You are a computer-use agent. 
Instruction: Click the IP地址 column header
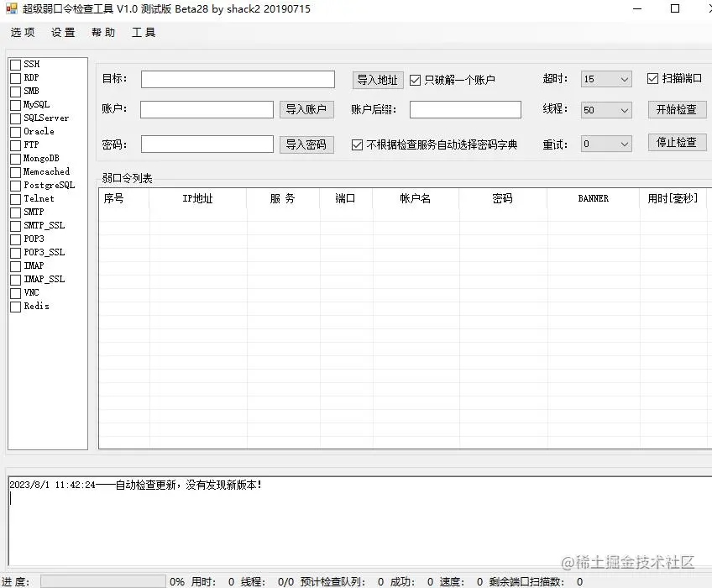pyautogui.click(x=198, y=198)
